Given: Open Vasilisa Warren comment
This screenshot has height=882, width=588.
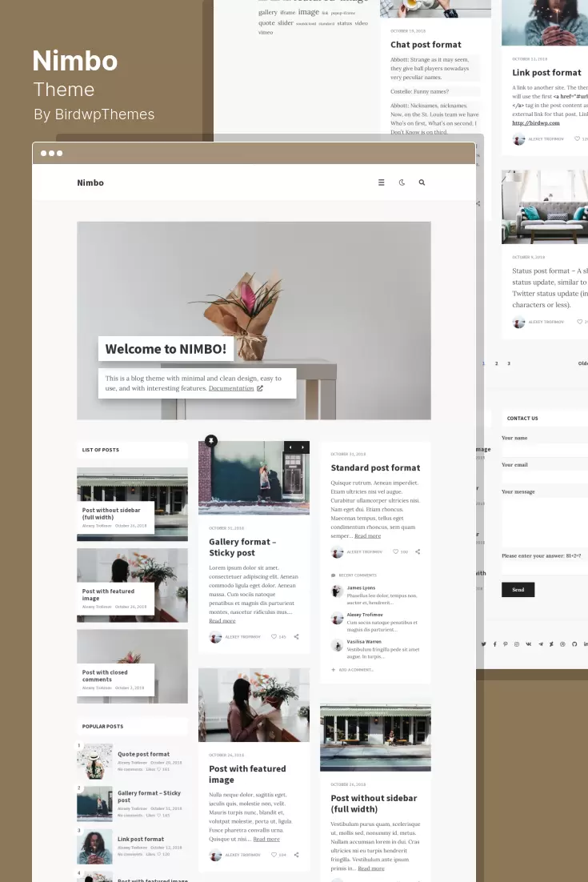Looking at the screenshot, I should point(364,642).
